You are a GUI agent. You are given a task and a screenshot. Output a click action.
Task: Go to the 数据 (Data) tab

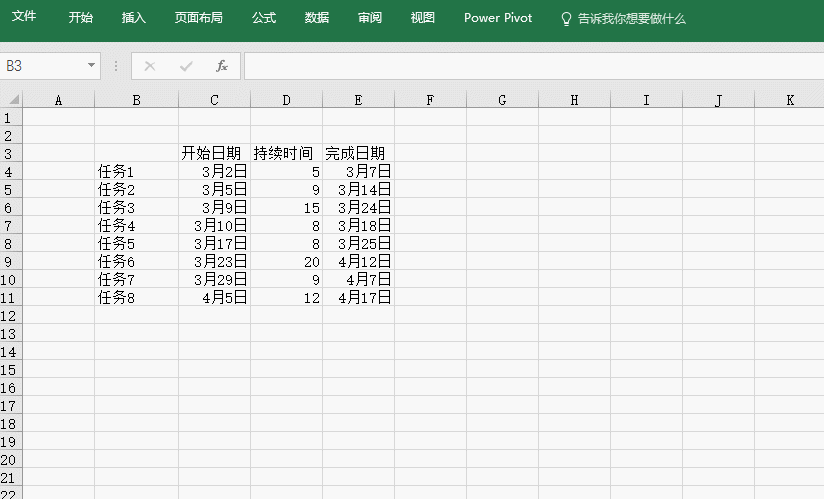click(317, 18)
